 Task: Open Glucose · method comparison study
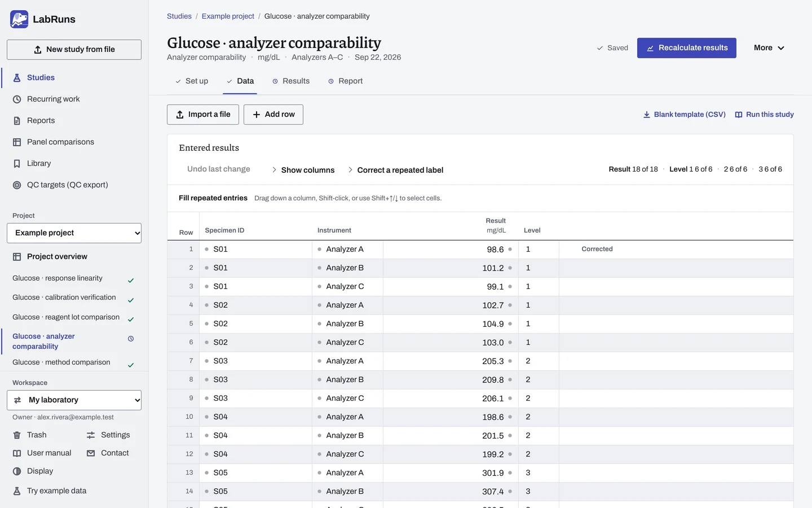74,363
